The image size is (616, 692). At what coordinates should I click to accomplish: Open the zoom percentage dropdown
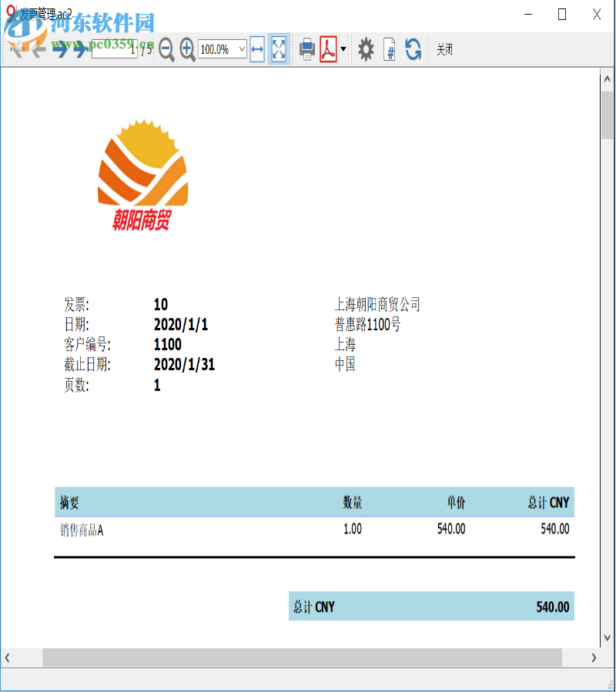click(x=241, y=49)
